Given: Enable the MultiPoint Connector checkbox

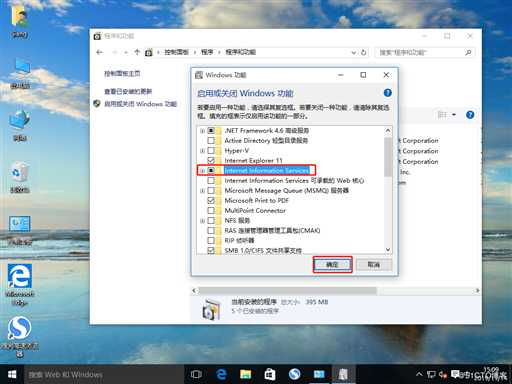Looking at the screenshot, I should click(x=211, y=211).
